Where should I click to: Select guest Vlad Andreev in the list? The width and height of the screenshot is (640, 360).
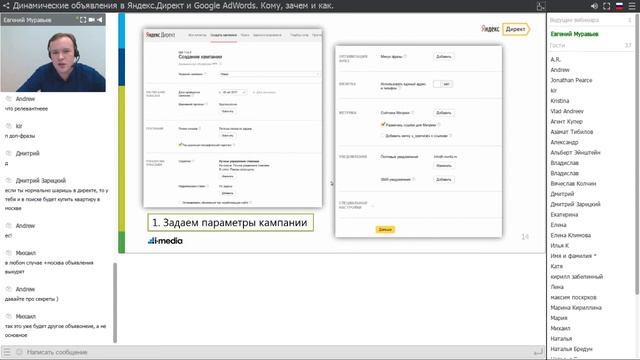[567, 111]
